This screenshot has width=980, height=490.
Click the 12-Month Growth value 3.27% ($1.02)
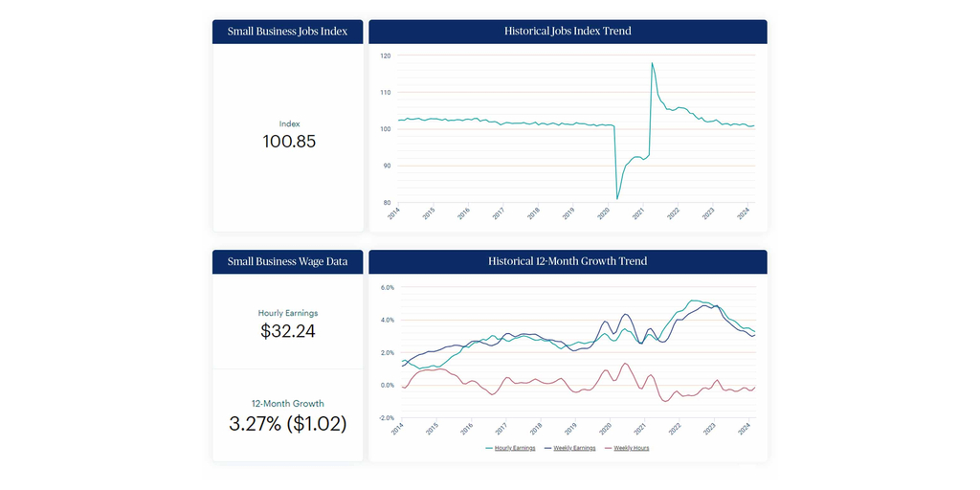[x=288, y=423]
